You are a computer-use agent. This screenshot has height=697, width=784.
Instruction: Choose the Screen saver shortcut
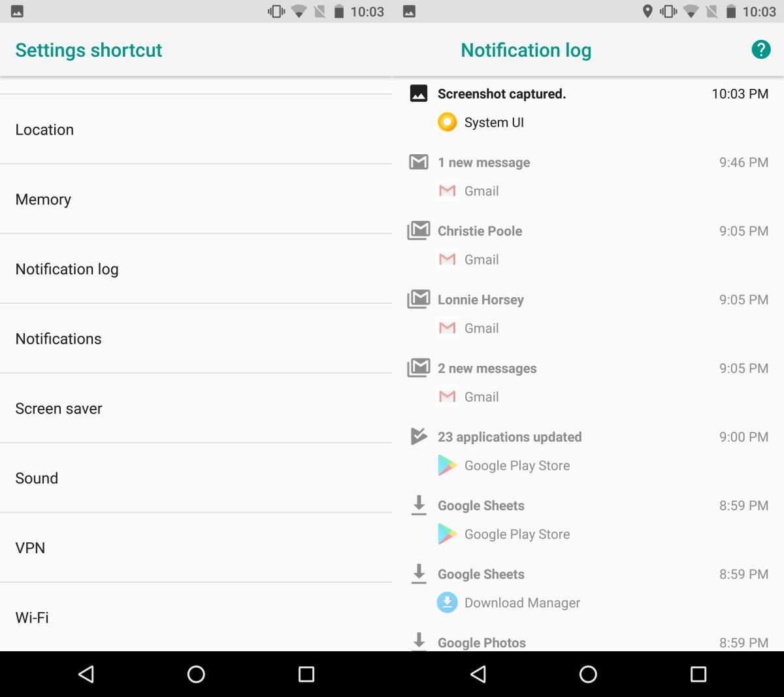pos(196,408)
